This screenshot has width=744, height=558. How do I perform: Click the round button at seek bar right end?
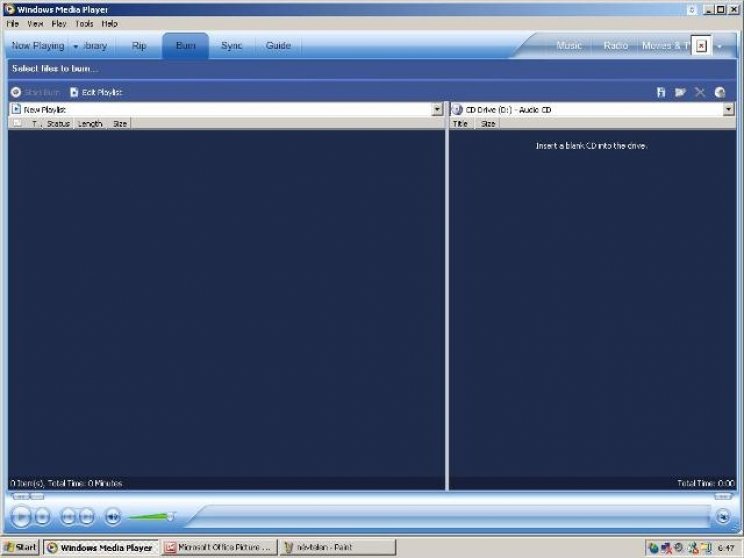point(723,516)
